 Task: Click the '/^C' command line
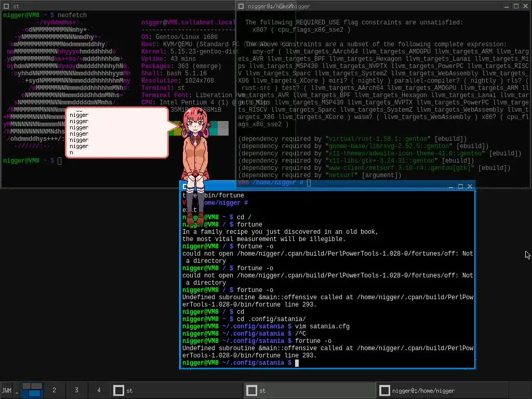point(301,334)
